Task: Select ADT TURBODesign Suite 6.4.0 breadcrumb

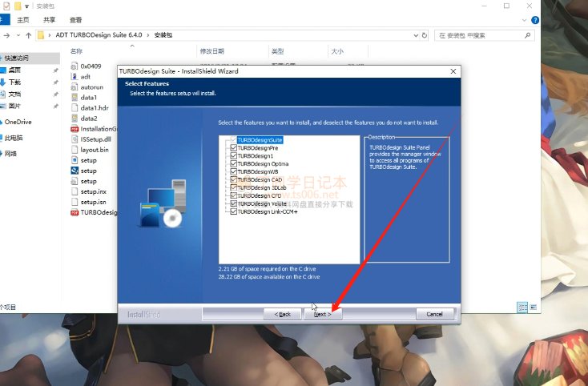Action: (x=99, y=35)
